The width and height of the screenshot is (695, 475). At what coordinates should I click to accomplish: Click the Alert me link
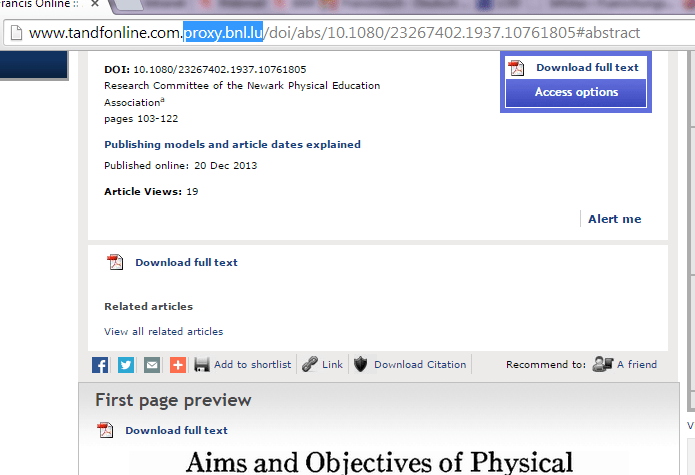(x=614, y=219)
